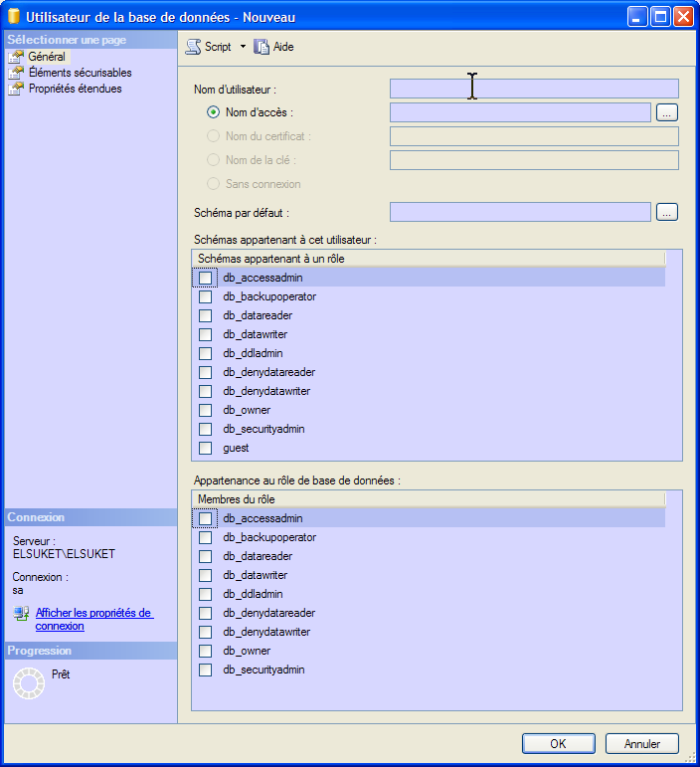Open Éléments sécurisables page
The image size is (700, 767).
(x=80, y=73)
